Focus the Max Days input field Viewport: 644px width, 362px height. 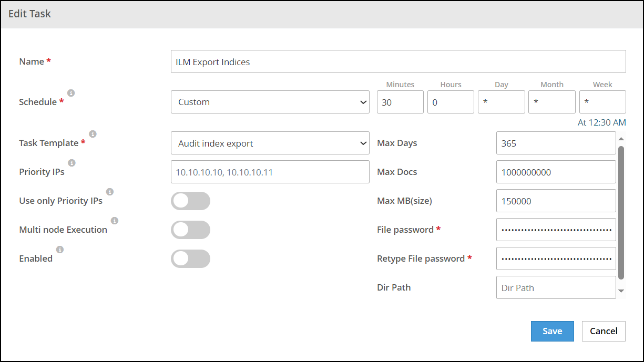pos(556,143)
